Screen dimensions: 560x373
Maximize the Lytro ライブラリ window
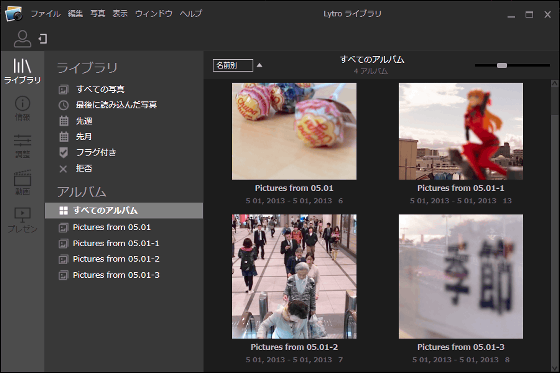(529, 14)
